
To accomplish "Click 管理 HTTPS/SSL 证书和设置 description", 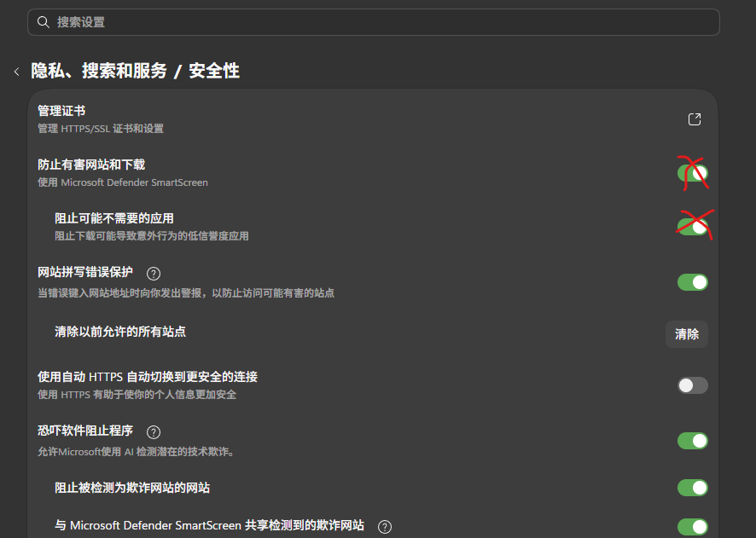I will point(101,129).
